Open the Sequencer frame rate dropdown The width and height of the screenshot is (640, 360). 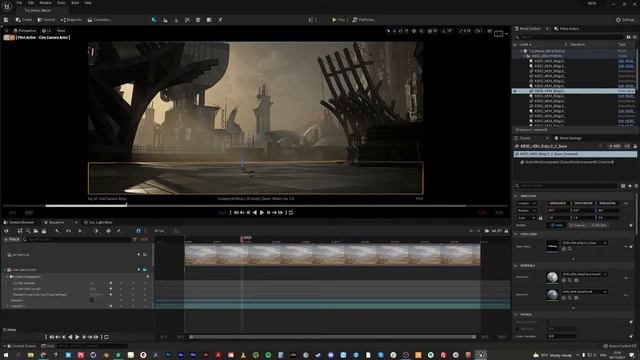160,231
